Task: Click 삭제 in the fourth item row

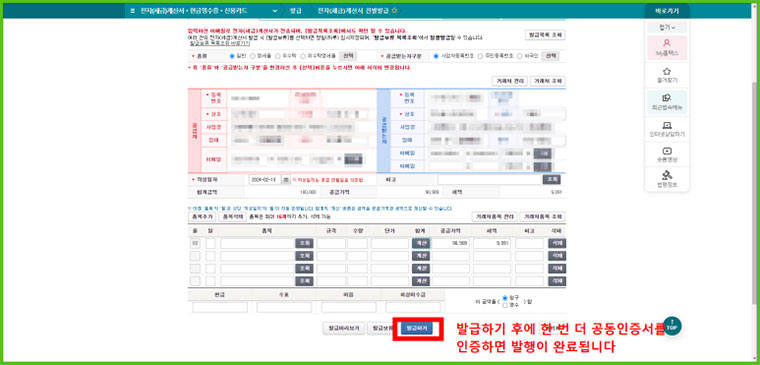Action: [556, 281]
